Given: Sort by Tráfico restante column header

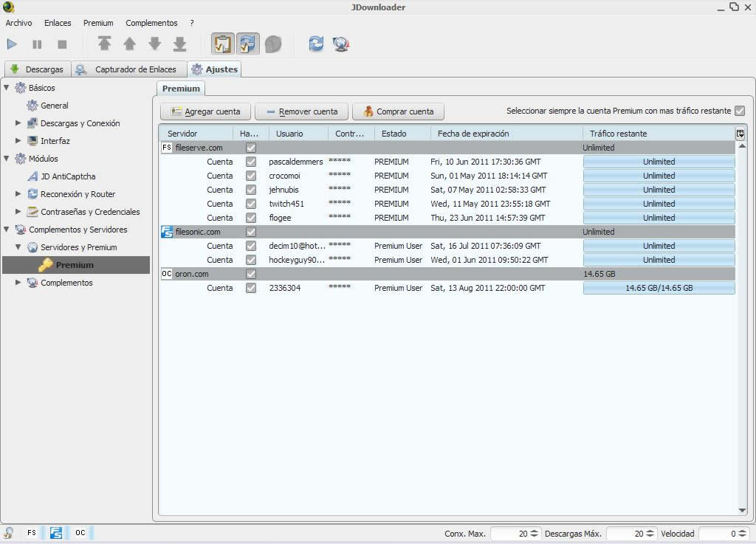Looking at the screenshot, I should click(659, 134).
